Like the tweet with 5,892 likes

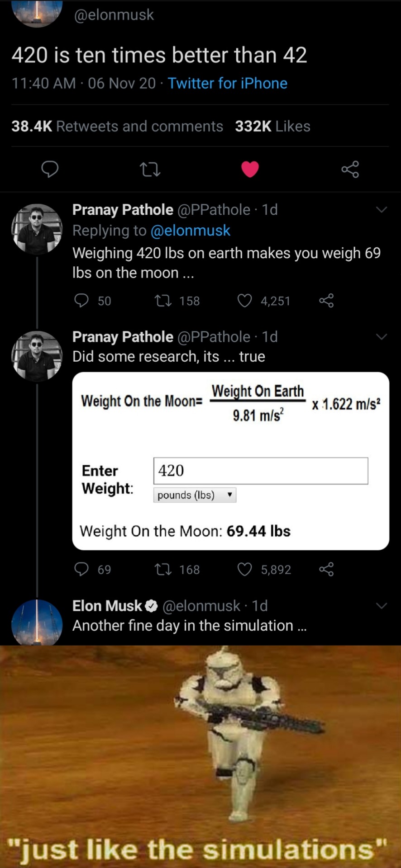click(x=245, y=569)
